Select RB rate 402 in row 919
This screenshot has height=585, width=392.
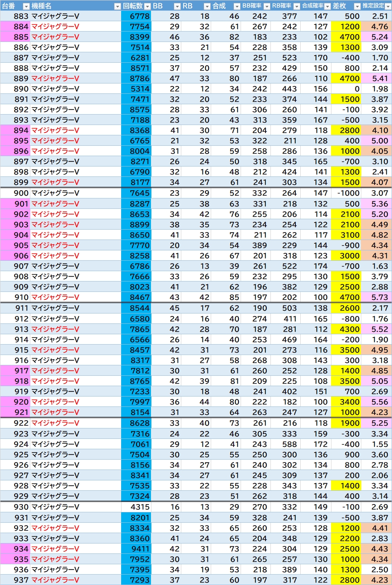point(286,392)
